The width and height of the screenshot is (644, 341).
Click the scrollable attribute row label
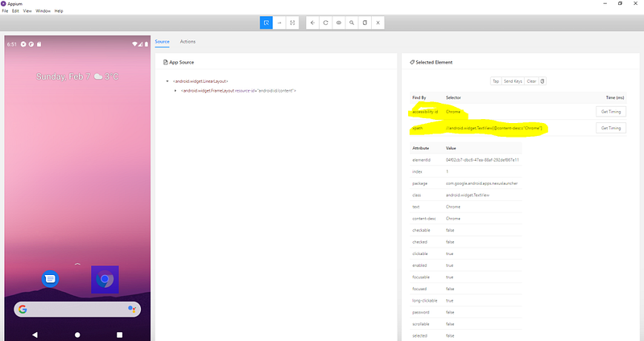[420, 324]
